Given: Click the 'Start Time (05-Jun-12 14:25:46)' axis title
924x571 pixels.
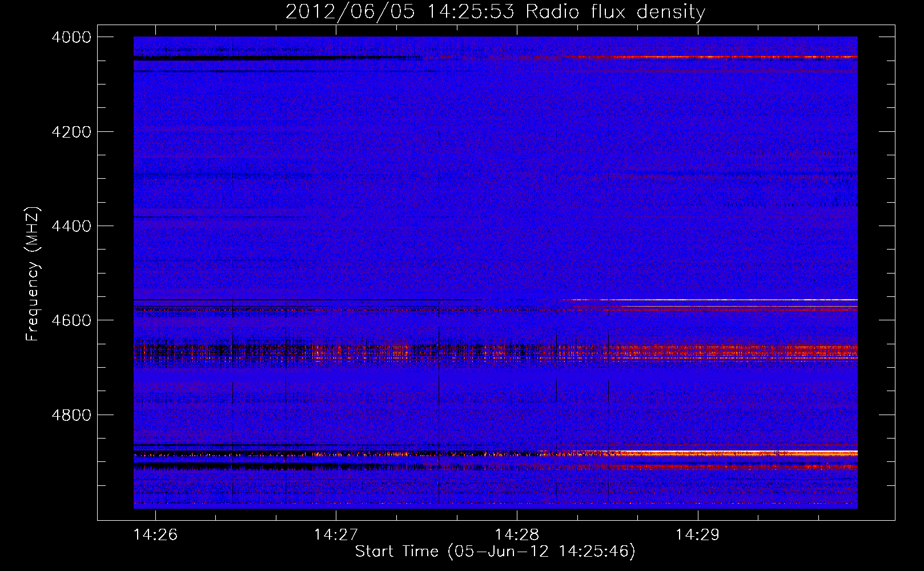Looking at the screenshot, I should click(x=495, y=552).
